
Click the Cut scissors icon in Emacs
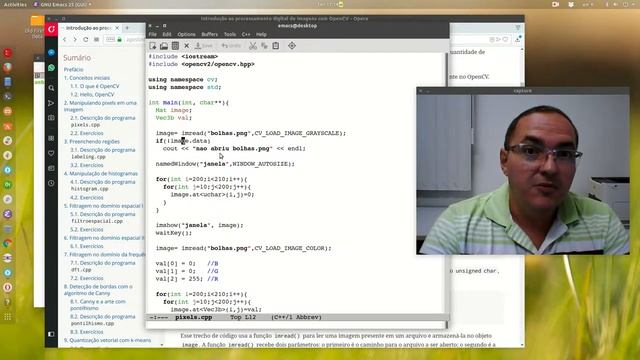coord(253,46)
